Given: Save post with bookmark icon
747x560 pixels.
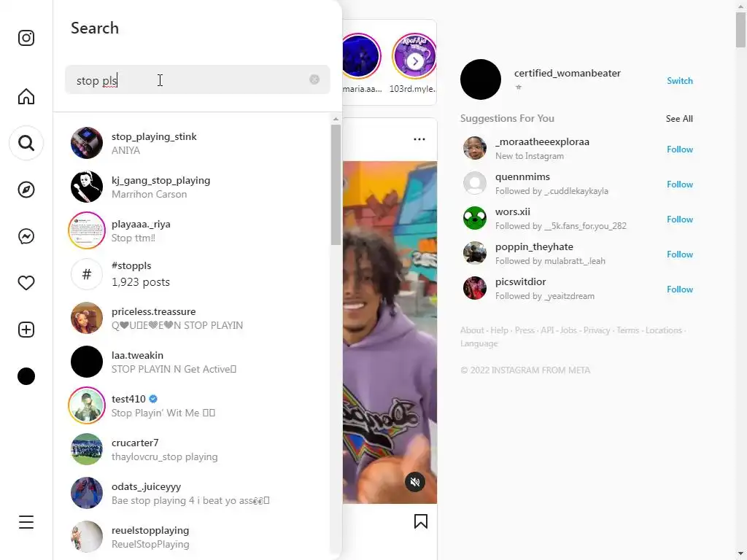Looking at the screenshot, I should 421,521.
